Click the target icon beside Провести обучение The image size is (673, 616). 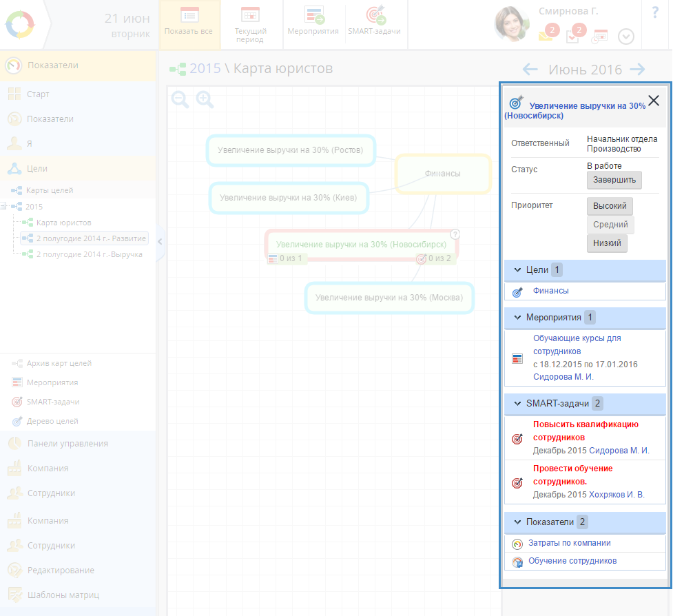(517, 483)
